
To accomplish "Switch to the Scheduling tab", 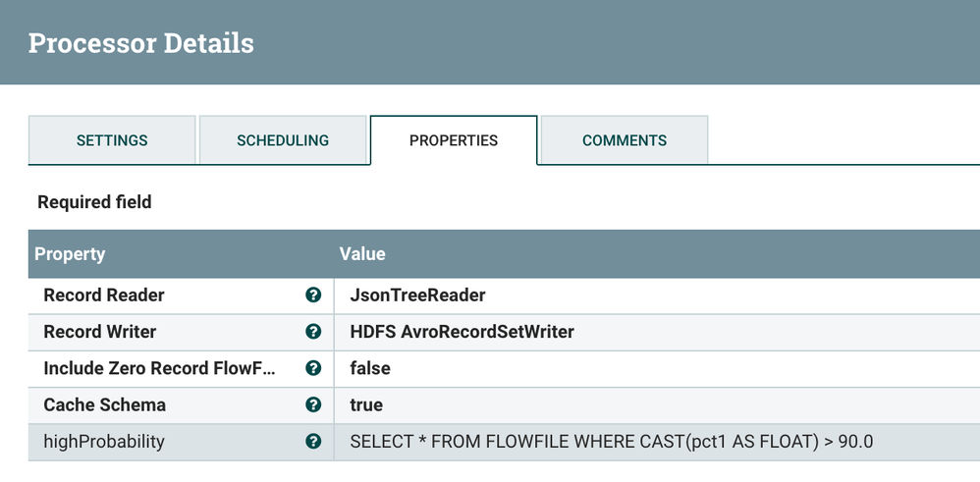I will pos(283,140).
